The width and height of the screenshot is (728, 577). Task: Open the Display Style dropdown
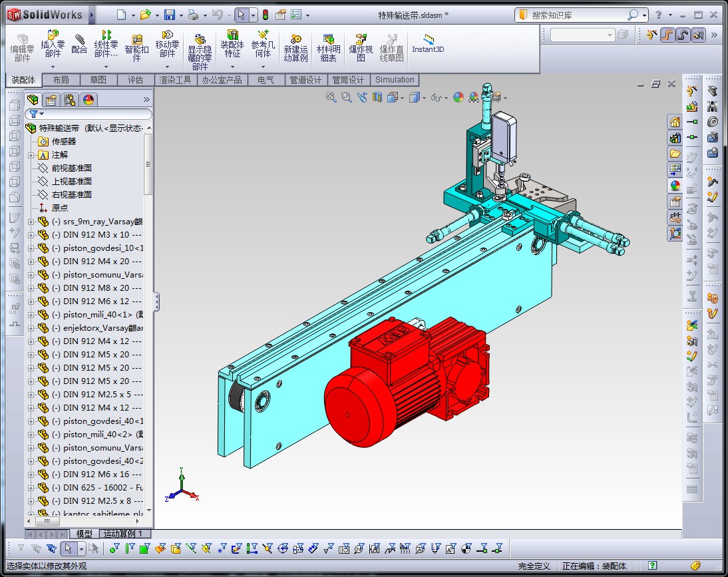pos(424,97)
